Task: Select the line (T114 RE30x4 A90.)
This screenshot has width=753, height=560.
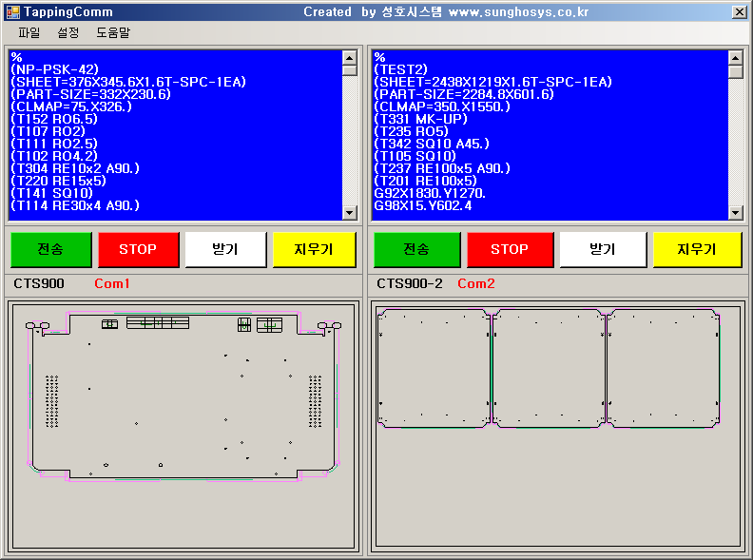Action: [x=75, y=205]
